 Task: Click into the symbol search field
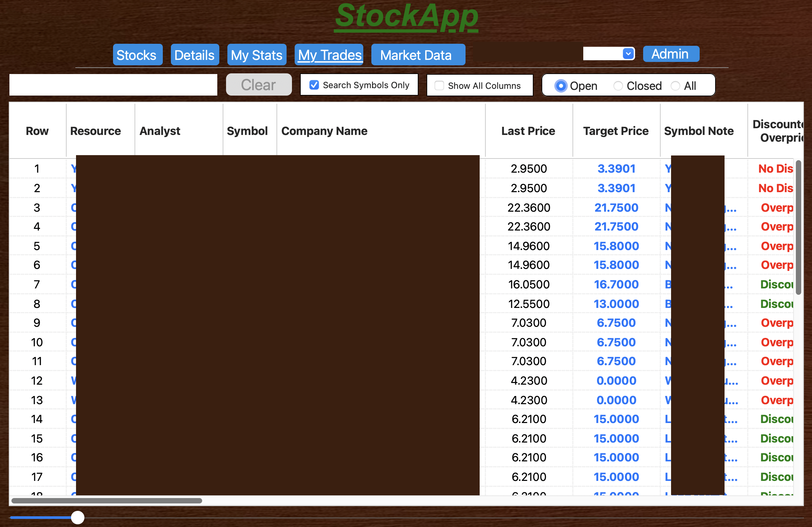coord(113,85)
